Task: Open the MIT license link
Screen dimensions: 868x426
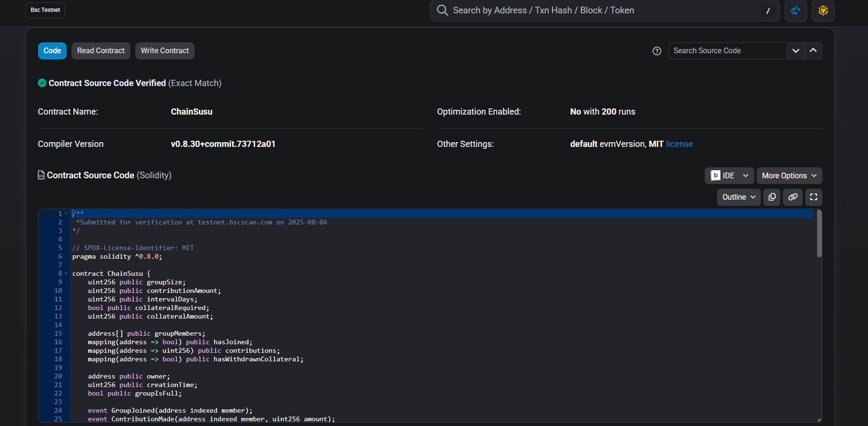Action: point(679,144)
